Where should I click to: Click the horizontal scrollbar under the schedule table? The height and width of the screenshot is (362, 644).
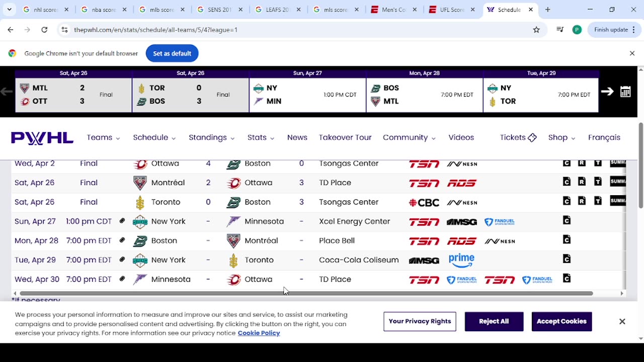[306, 293]
